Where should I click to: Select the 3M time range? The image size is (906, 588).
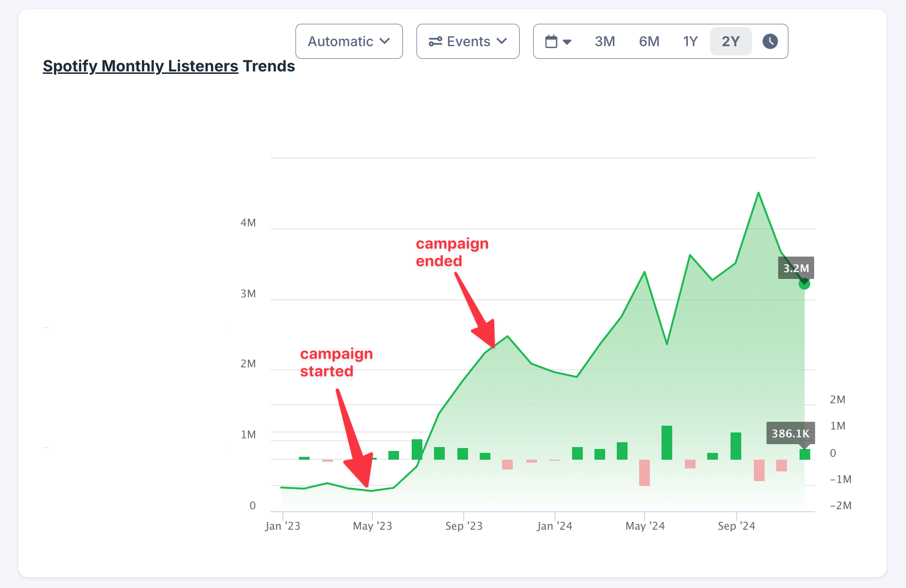point(605,41)
